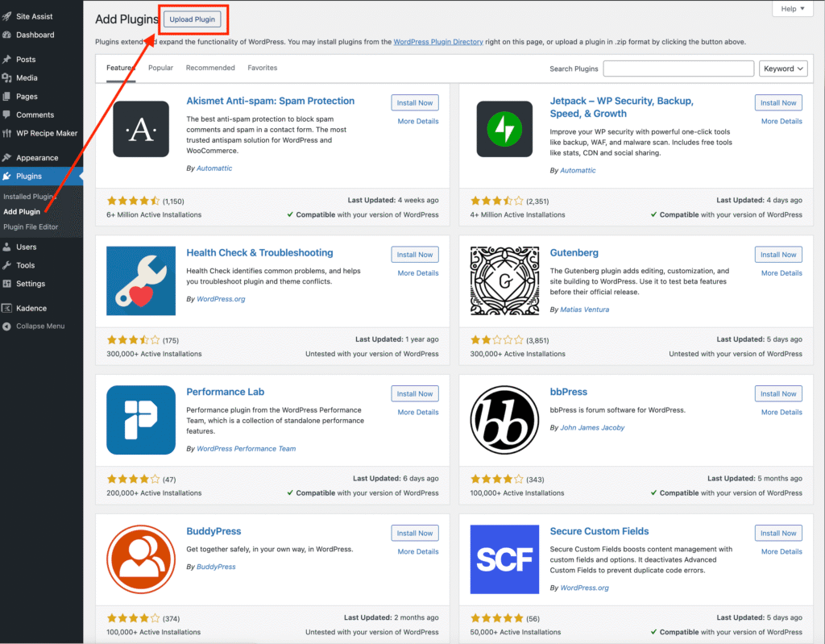Click the bbPress plugin logo
The width and height of the screenshot is (825, 644).
pos(504,420)
